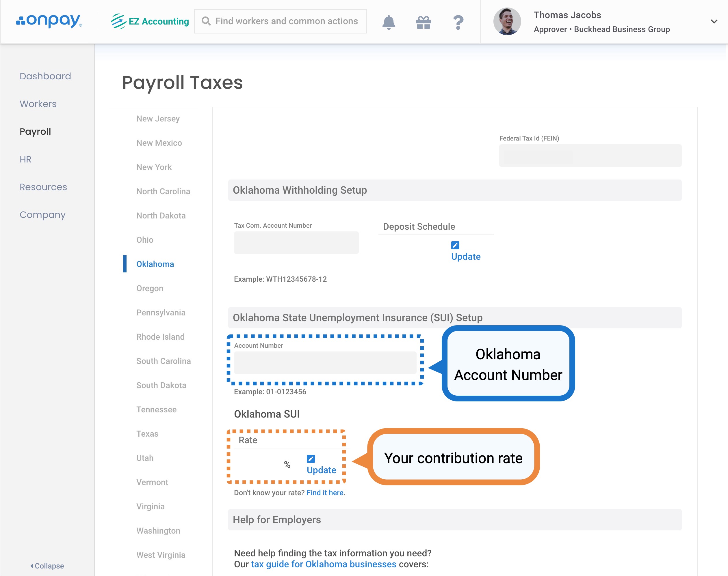Go to the Company section
The height and width of the screenshot is (576, 728).
click(x=42, y=214)
